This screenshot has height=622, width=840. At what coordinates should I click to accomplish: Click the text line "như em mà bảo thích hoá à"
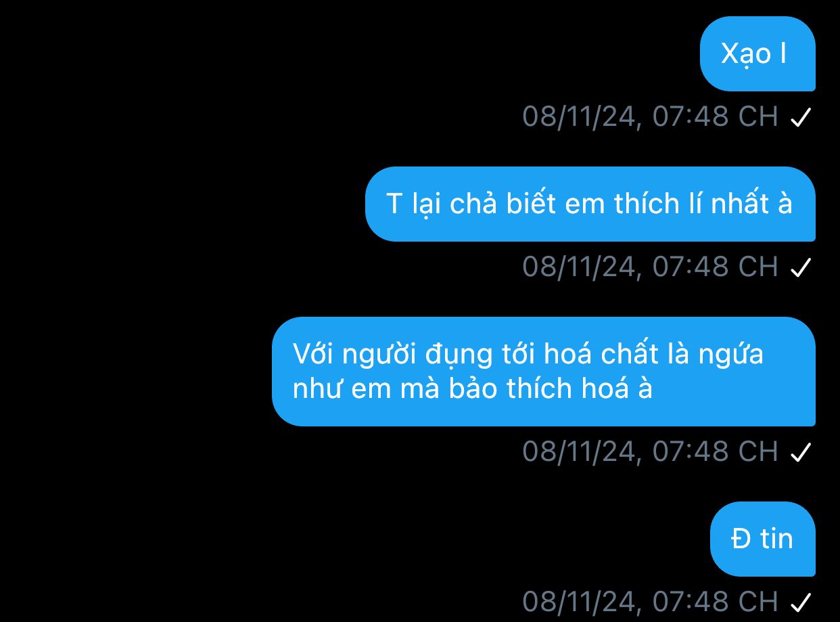pyautogui.click(x=473, y=389)
